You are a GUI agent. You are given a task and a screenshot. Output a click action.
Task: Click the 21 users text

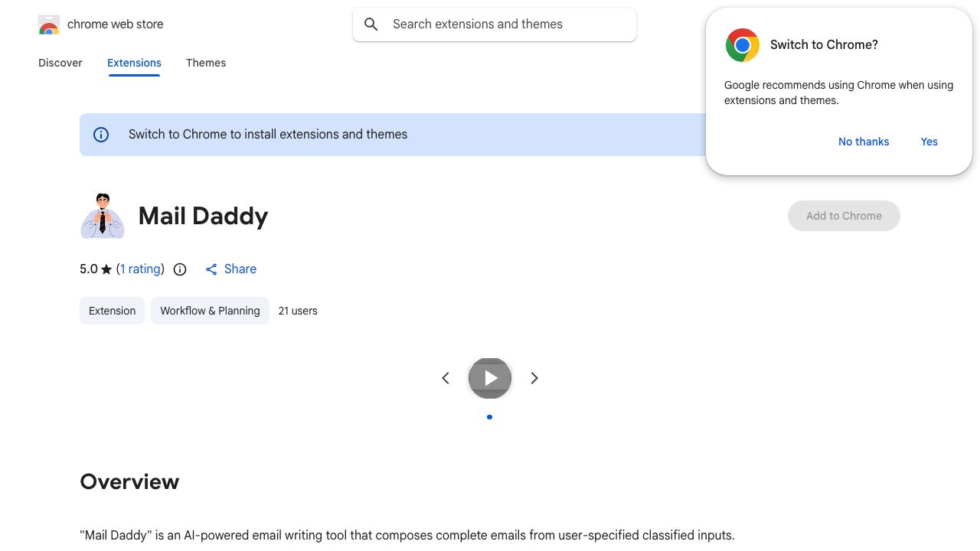tap(298, 311)
